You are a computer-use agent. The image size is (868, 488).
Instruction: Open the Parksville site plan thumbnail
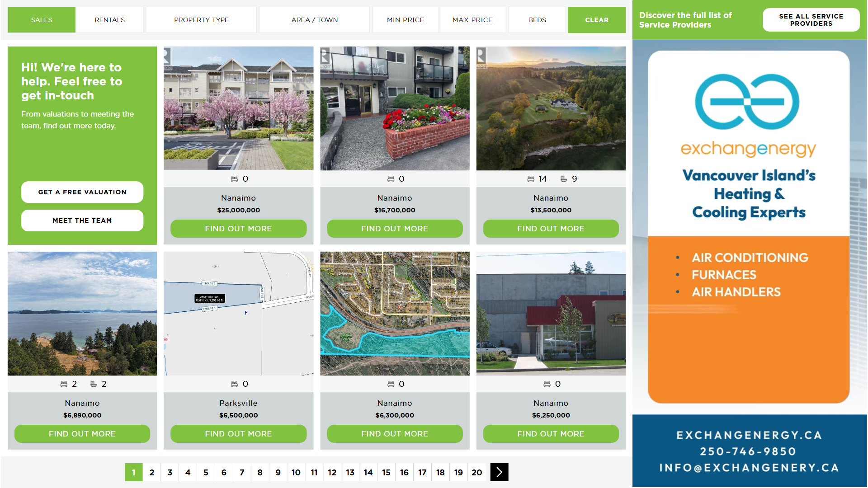238,314
